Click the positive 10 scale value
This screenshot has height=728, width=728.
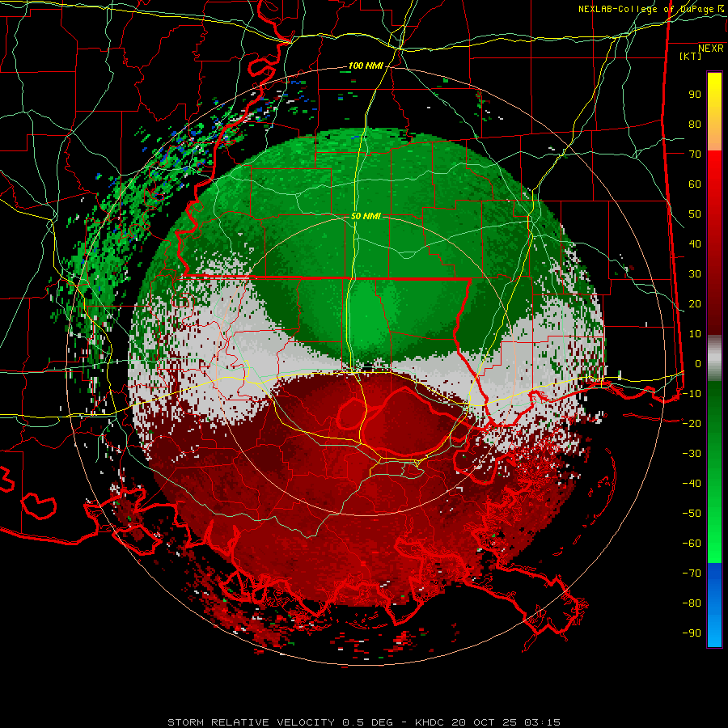[695, 334]
